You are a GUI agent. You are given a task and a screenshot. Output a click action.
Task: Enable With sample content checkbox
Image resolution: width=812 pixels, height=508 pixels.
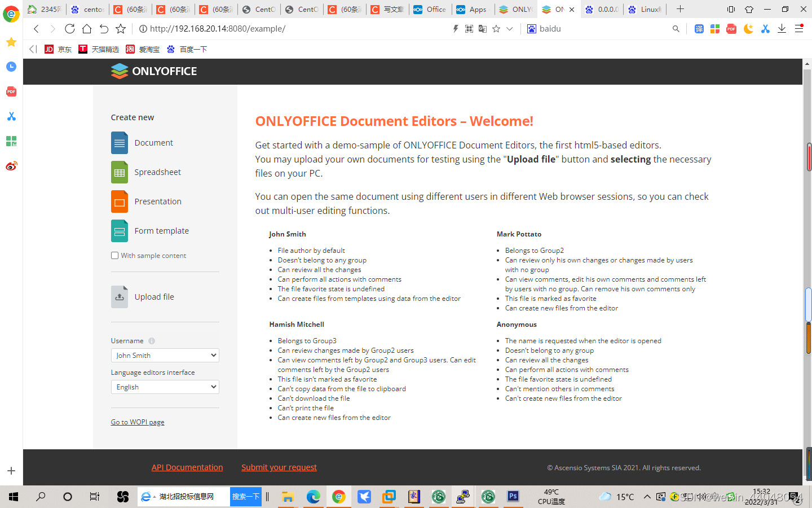[115, 256]
